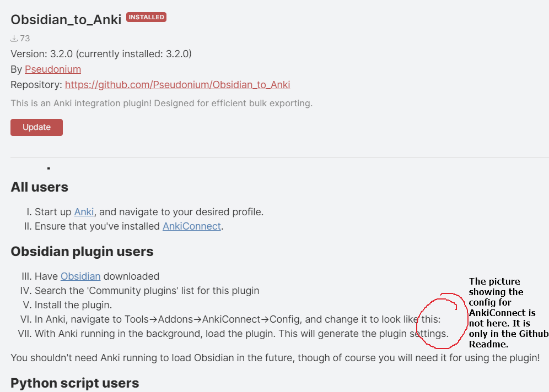Select the plugin title Obsidian_to_Anki
This screenshot has height=392, width=549.
[x=66, y=19]
